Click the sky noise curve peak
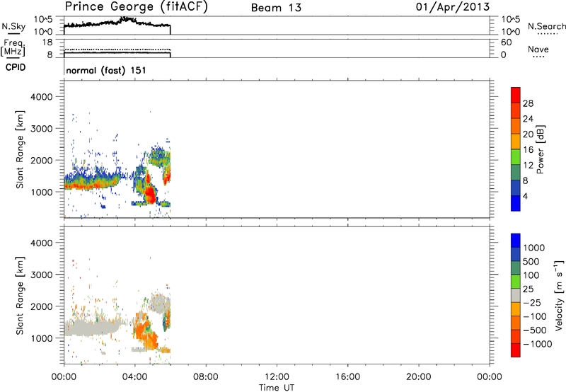The width and height of the screenshot is (566, 392). 127,19
